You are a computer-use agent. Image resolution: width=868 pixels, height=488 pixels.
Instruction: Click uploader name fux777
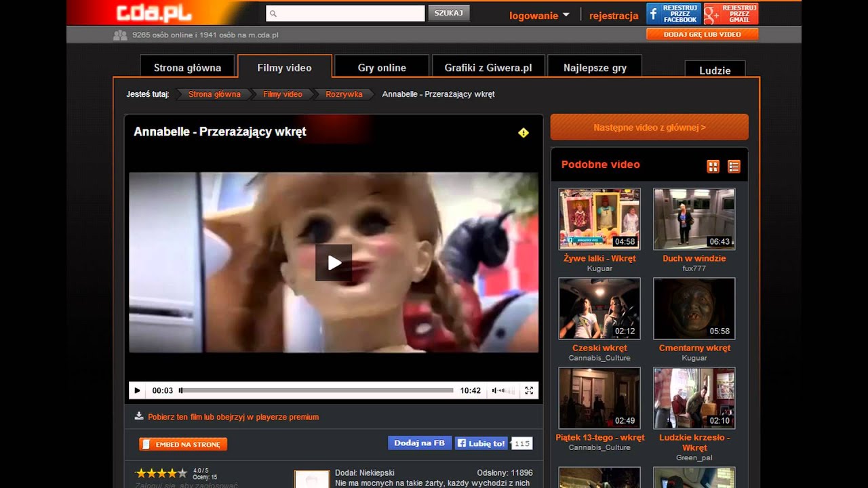[694, 268]
